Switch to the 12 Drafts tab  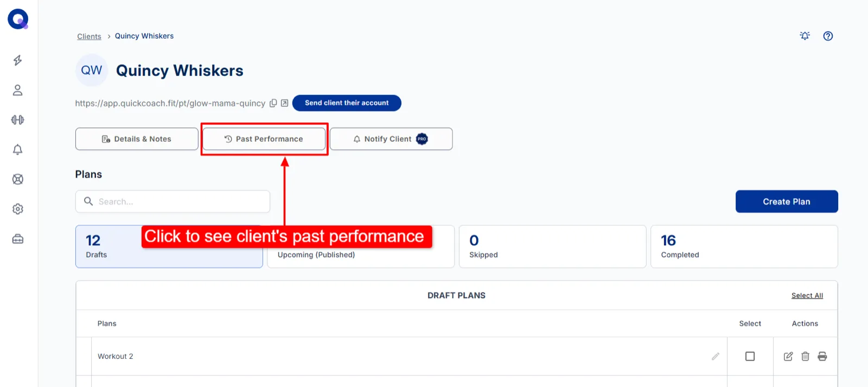point(169,246)
